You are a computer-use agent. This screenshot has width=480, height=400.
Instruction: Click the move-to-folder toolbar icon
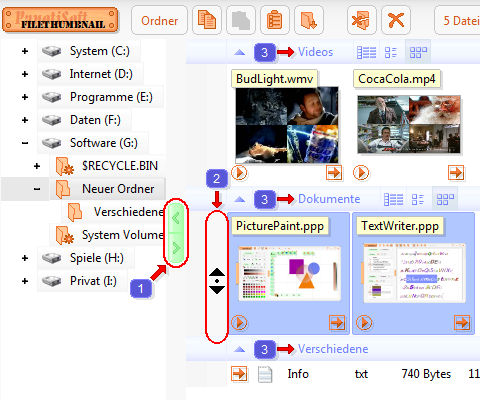(x=309, y=20)
